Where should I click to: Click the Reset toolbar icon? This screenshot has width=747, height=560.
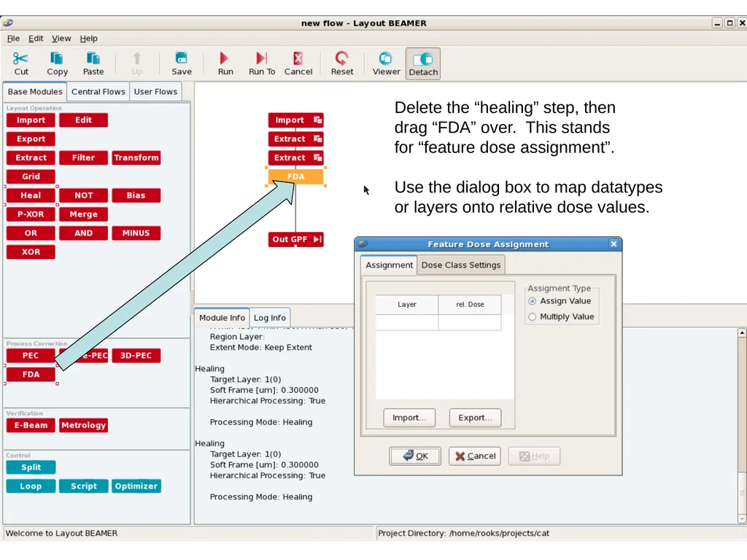point(341,58)
